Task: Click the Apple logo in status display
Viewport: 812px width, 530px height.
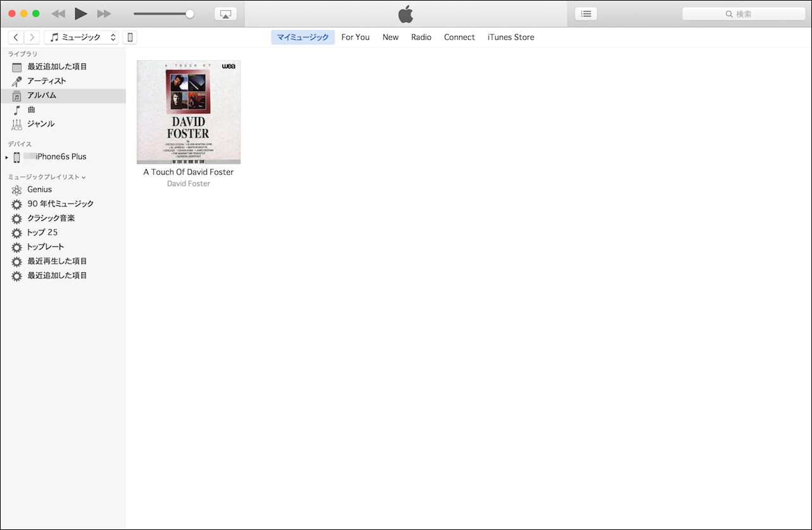Action: pyautogui.click(x=405, y=13)
